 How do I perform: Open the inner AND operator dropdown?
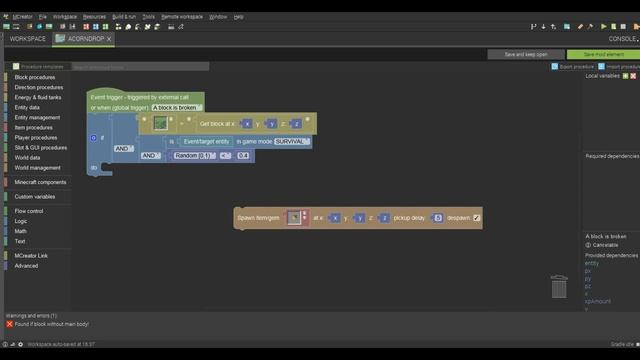[151, 156]
